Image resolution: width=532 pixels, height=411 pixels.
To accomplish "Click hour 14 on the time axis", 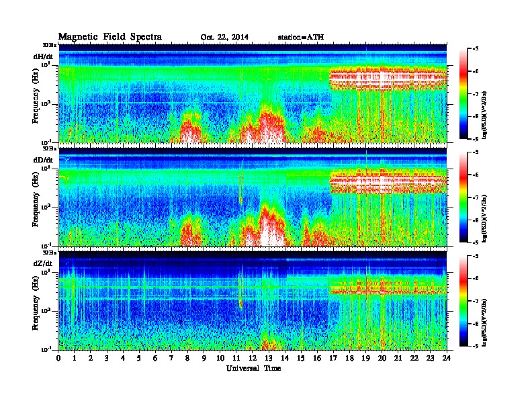I will click(x=285, y=358).
